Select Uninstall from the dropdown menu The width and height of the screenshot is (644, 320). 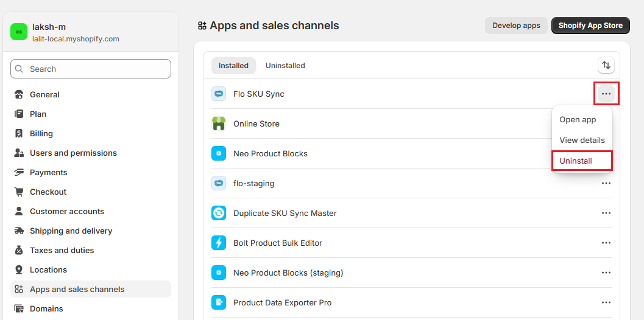582,161
